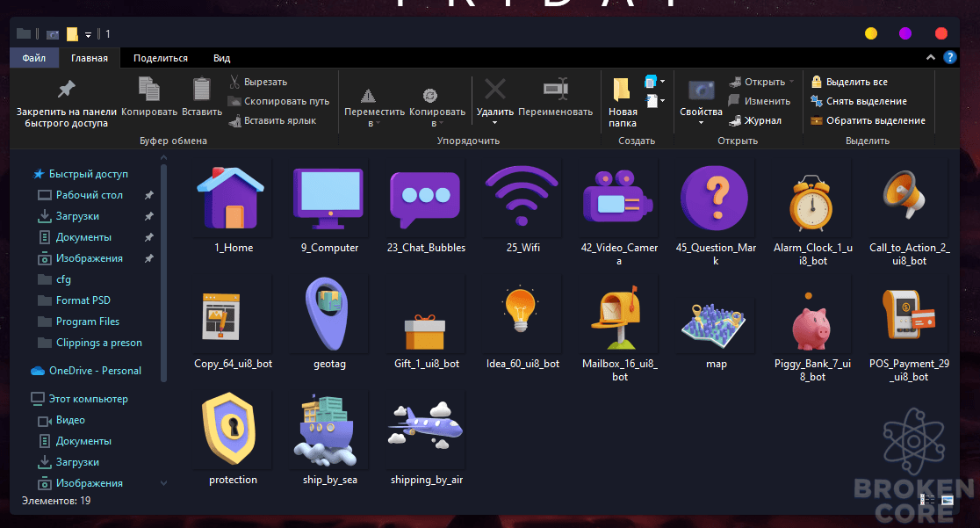Image resolution: width=980 pixels, height=528 pixels.
Task: Click Вставить ярлык in the ribbon
Action: click(x=272, y=120)
